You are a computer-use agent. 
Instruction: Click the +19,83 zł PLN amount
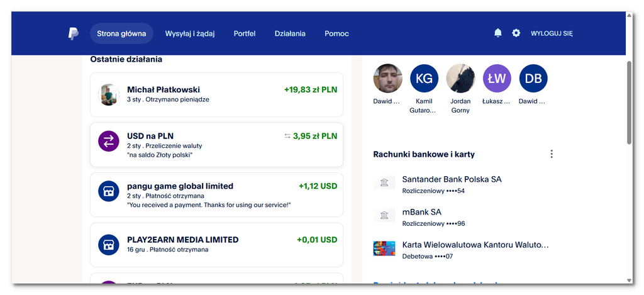pyautogui.click(x=311, y=89)
